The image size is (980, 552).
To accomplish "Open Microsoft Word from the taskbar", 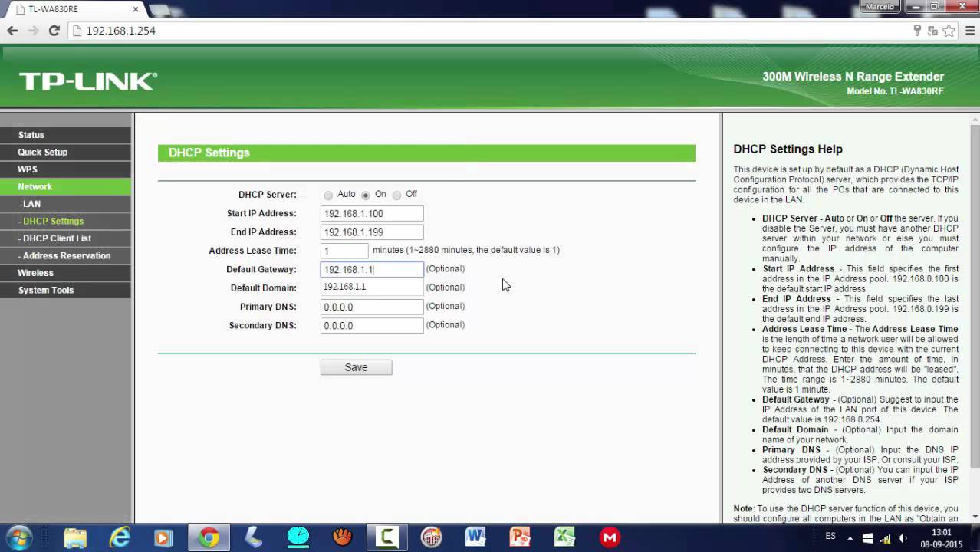I will point(475,537).
